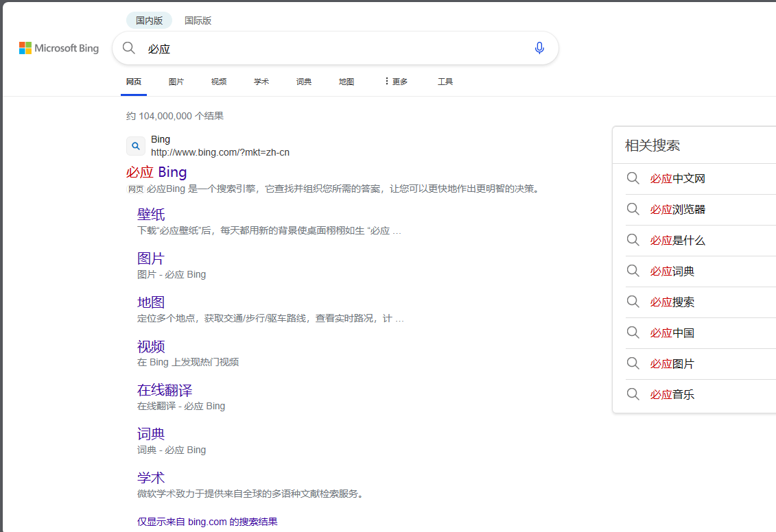Open the 在线翻译 sitelink
776x532 pixels.
(165, 390)
